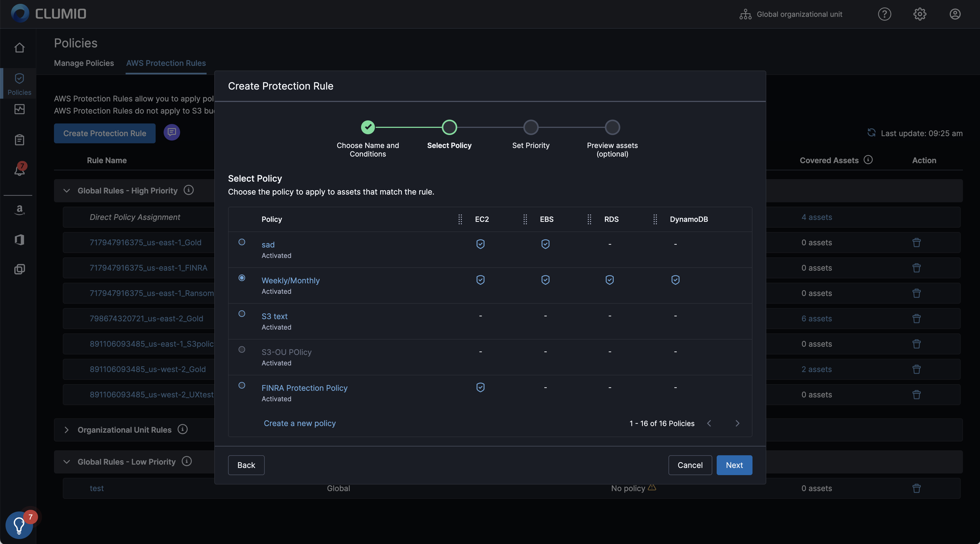980x544 pixels.
Task: Select the Weekly/Monthly policy radio button
Action: [x=242, y=278]
